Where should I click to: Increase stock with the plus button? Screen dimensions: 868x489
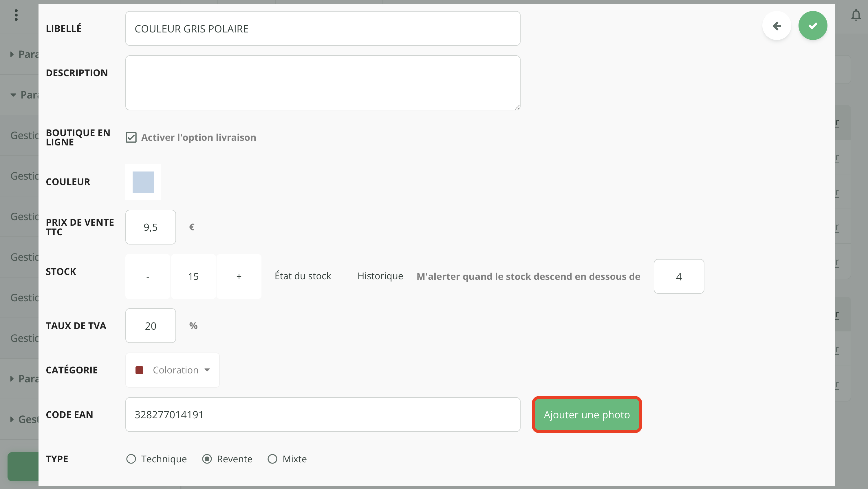tap(239, 277)
